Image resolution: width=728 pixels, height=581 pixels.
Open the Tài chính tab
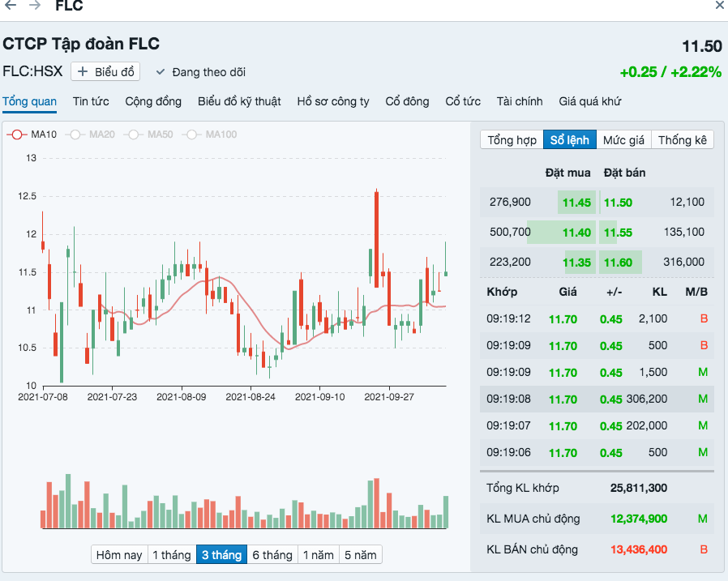pyautogui.click(x=520, y=101)
